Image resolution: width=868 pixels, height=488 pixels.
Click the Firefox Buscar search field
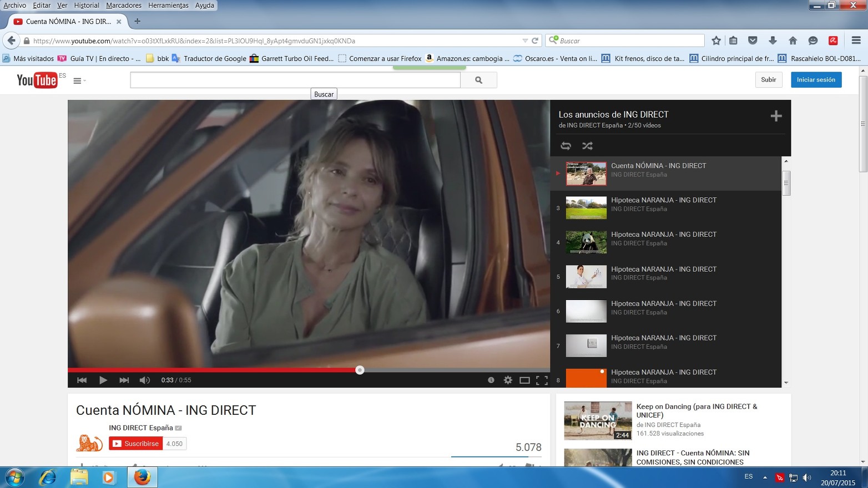625,40
